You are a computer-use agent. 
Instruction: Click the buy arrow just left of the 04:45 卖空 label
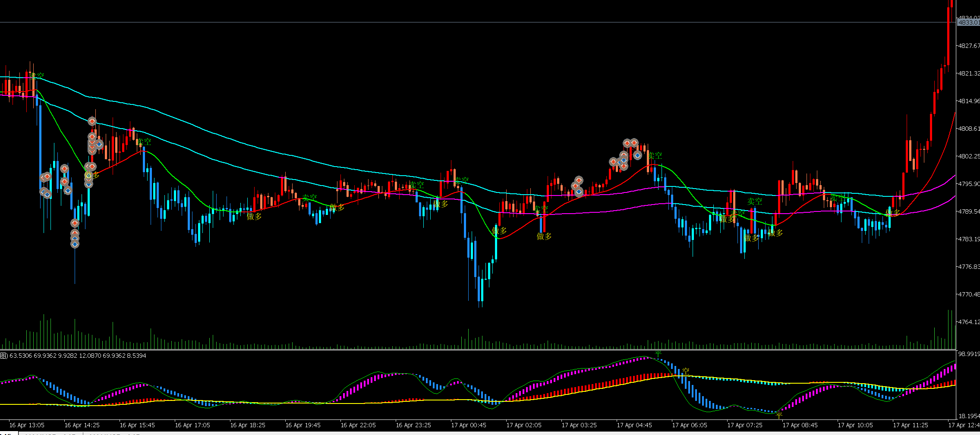tap(637, 154)
